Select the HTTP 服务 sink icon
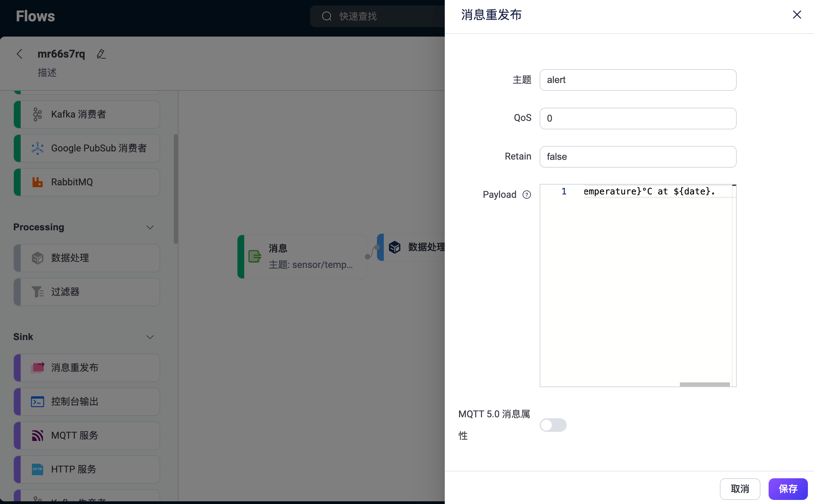The height and width of the screenshot is (504, 814). point(37,469)
